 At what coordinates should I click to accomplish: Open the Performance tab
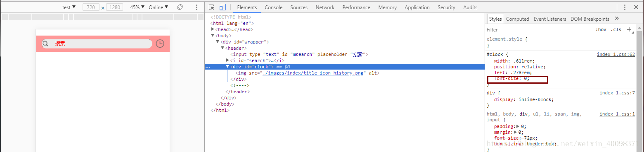[x=356, y=7]
